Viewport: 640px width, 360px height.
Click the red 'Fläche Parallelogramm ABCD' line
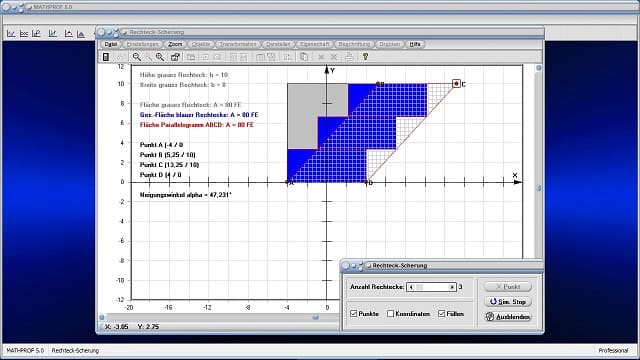(197, 125)
